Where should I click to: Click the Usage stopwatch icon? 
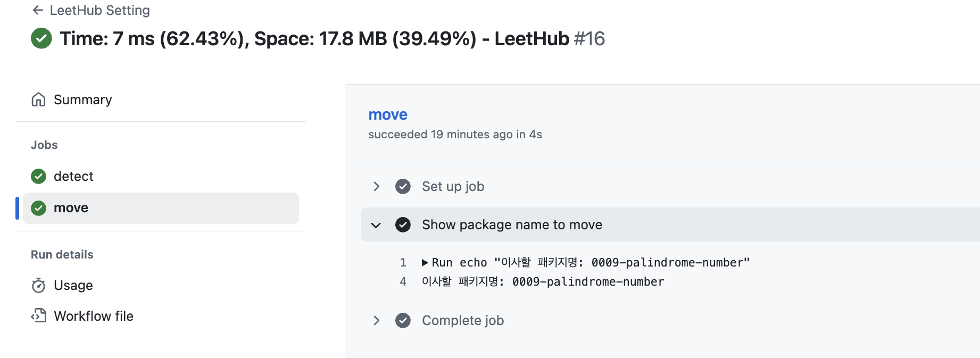pos(38,286)
